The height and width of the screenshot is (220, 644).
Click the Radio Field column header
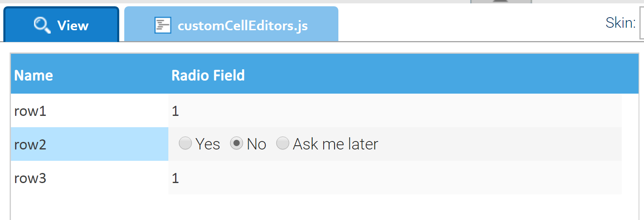click(208, 76)
